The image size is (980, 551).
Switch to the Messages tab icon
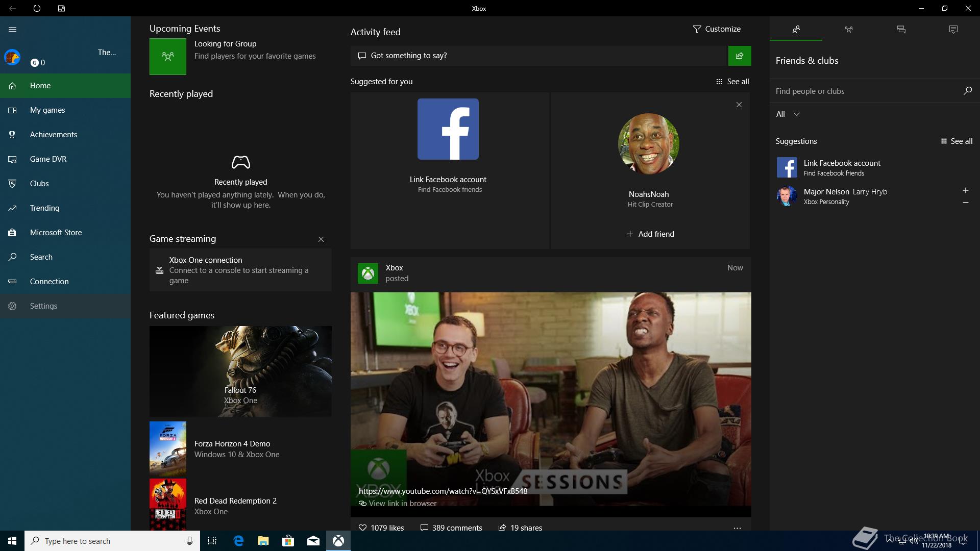(901, 30)
